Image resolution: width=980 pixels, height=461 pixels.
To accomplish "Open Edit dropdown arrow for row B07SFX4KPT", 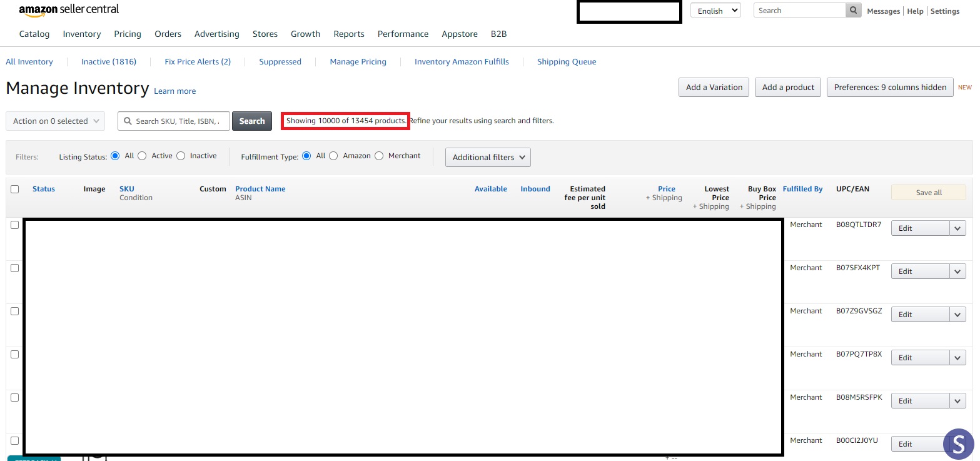I will [x=957, y=271].
